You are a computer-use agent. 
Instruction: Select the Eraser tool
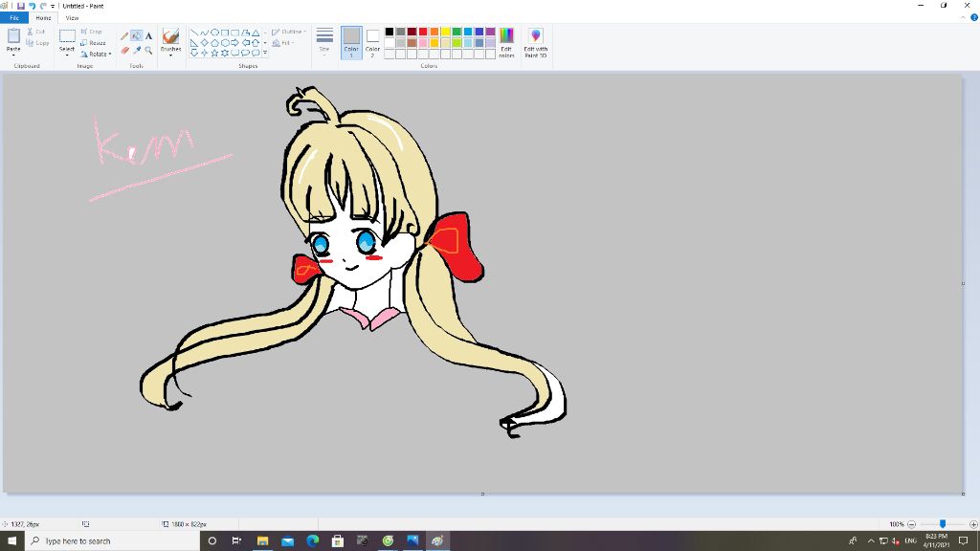click(x=124, y=50)
